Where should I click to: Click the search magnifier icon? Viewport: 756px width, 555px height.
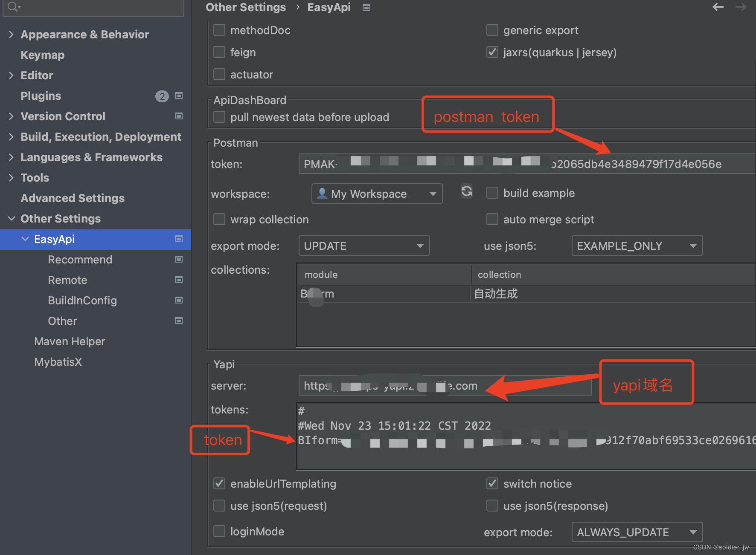13,7
